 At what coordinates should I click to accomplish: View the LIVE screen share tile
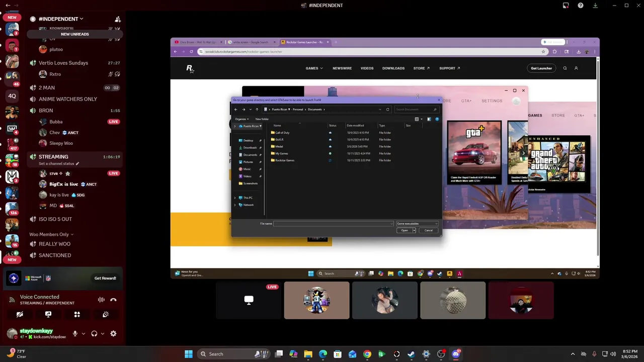[x=249, y=300]
